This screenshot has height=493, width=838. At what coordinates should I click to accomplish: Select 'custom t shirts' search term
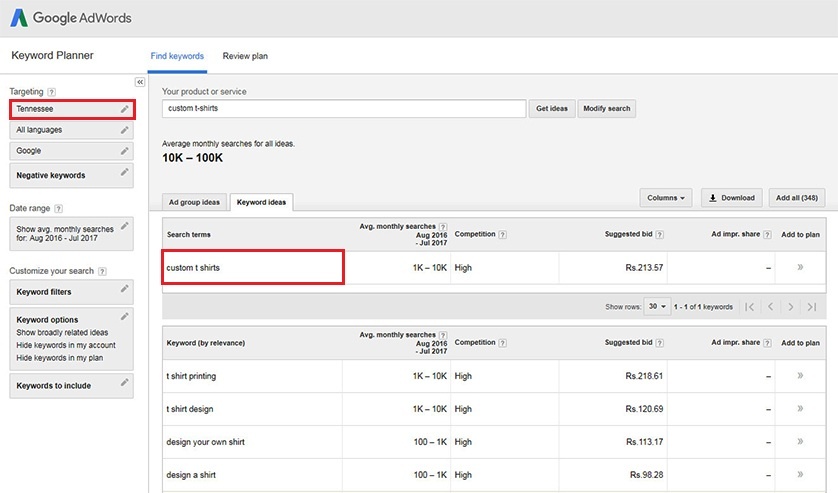click(193, 268)
